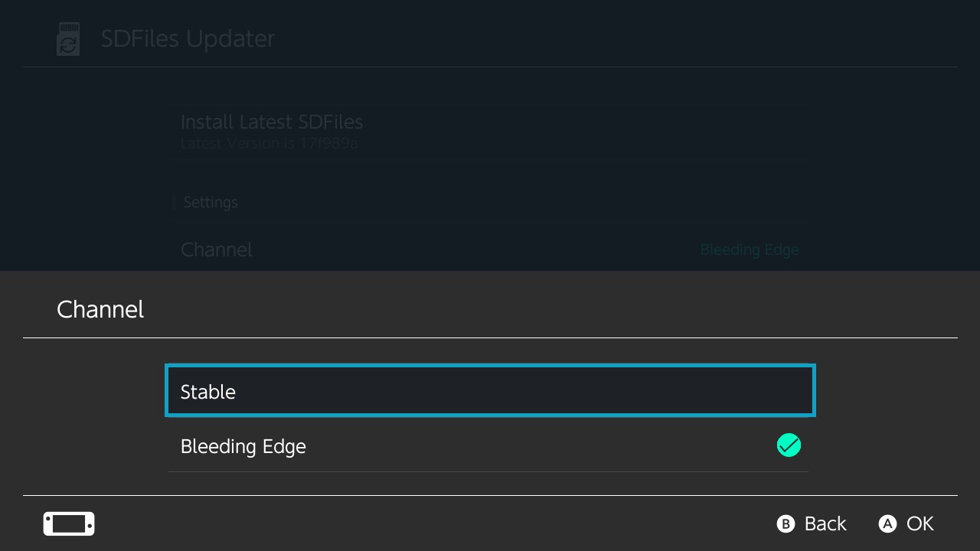Click the handheld console controller icon
Screen dimensions: 980x551
(x=69, y=523)
